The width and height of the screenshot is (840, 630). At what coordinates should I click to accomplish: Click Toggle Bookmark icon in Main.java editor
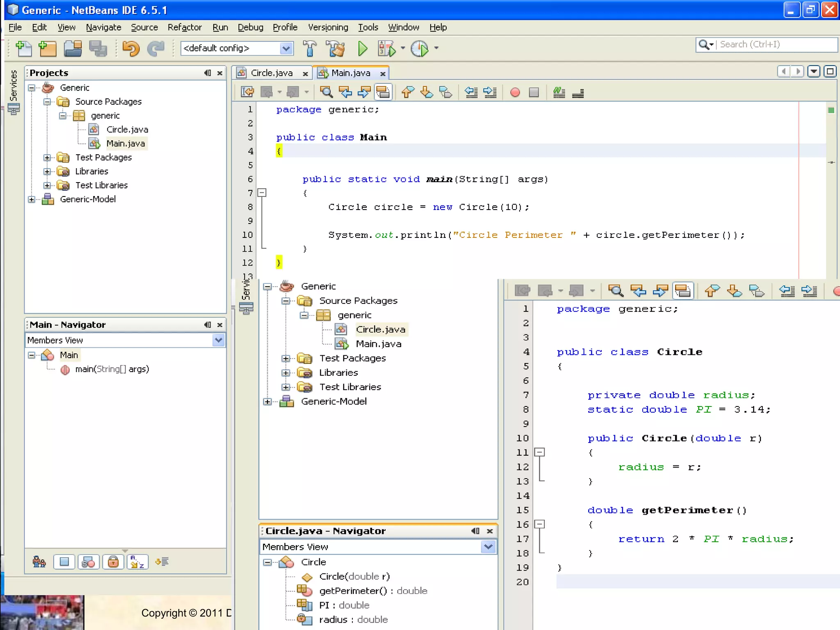(445, 92)
